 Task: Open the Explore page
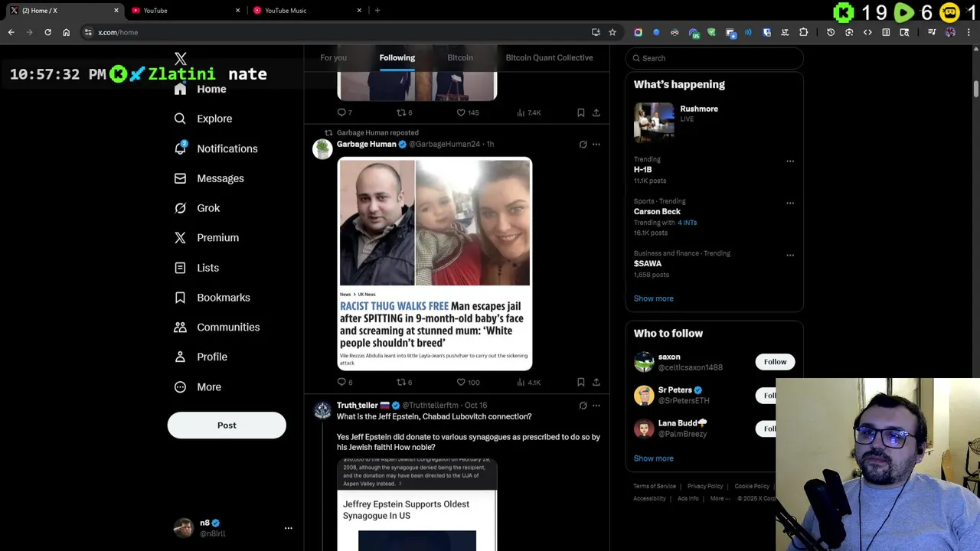click(x=203, y=119)
